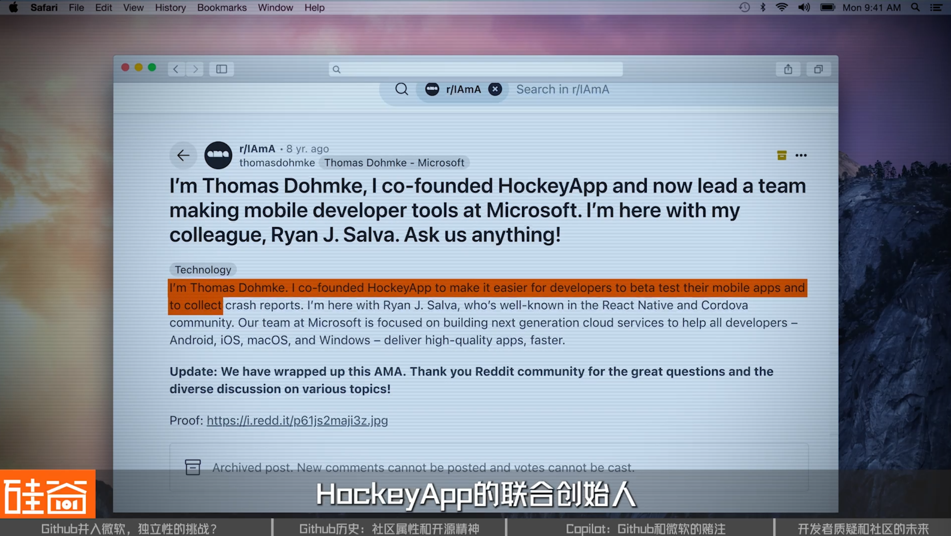Toggle the Safari sidebar button
This screenshot has width=951, height=536.
coord(222,69)
